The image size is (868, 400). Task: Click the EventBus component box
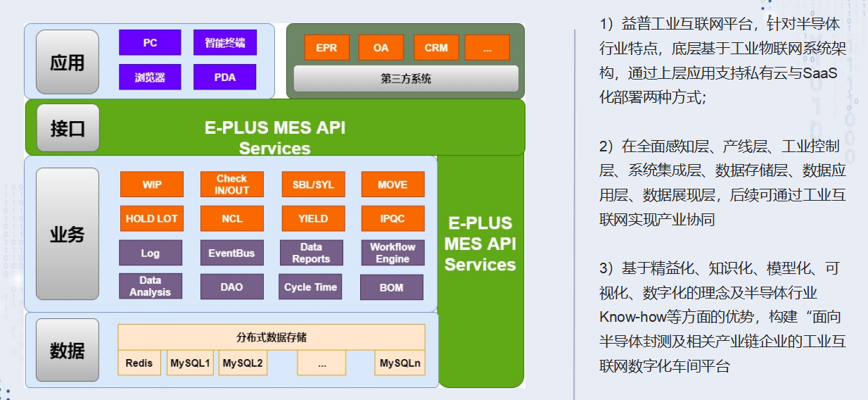click(232, 253)
